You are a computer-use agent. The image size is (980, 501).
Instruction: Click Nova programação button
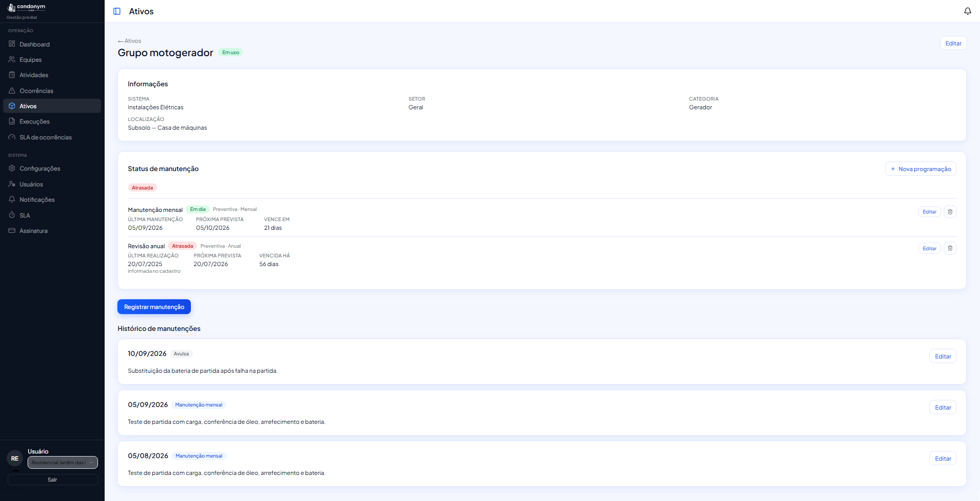click(x=920, y=169)
